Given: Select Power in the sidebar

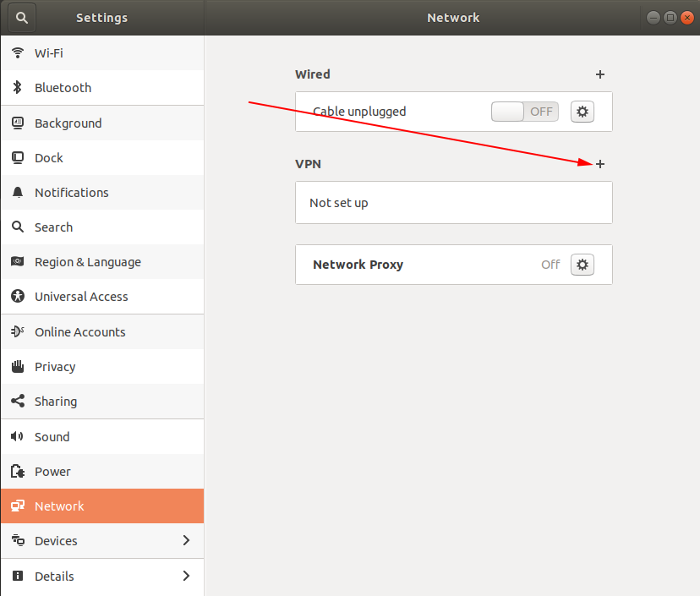Looking at the screenshot, I should click(52, 472).
